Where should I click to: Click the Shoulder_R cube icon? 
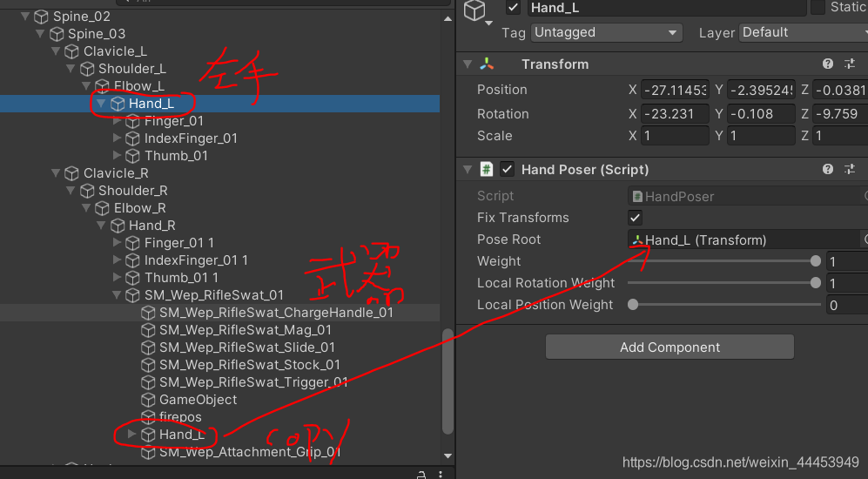click(87, 191)
